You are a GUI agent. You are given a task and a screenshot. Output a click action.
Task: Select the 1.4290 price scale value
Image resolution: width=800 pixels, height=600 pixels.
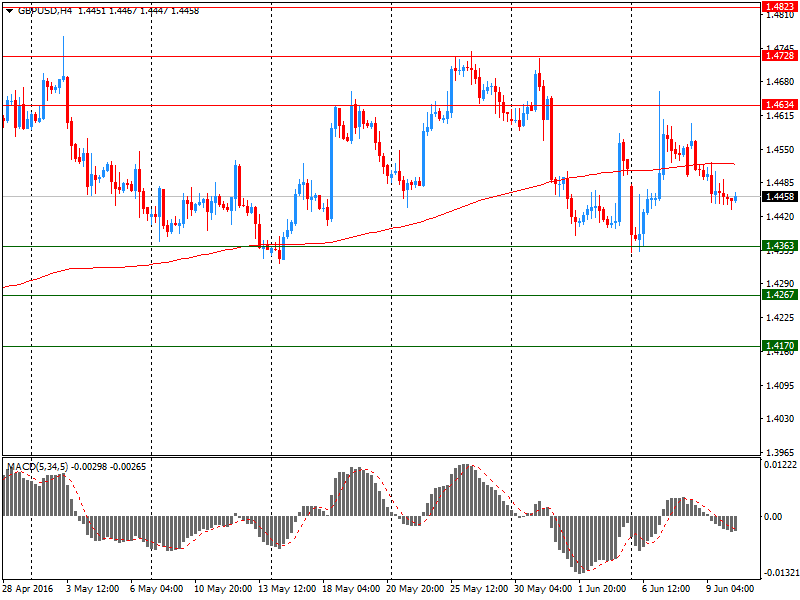[x=781, y=283]
